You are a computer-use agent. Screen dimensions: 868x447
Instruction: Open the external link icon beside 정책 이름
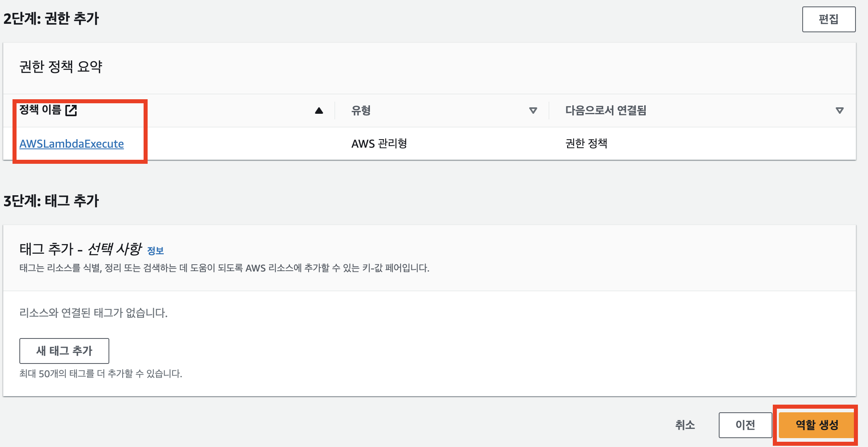[71, 110]
